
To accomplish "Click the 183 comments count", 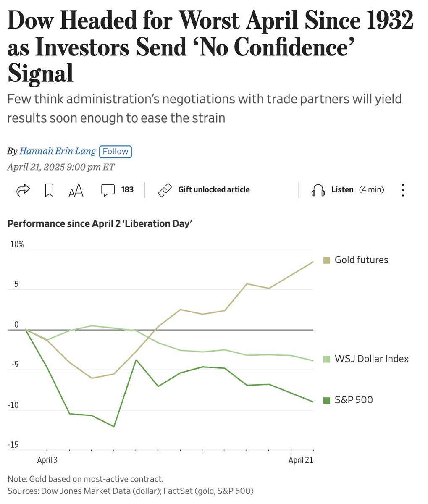I will click(x=127, y=190).
